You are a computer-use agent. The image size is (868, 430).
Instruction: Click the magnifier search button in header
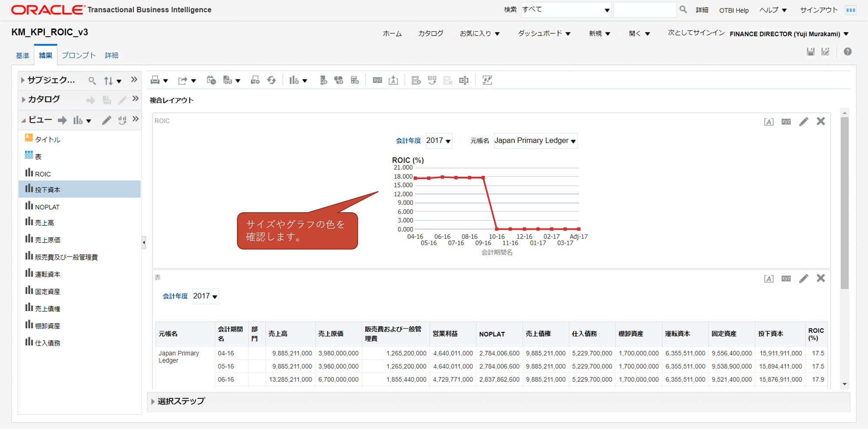point(683,10)
